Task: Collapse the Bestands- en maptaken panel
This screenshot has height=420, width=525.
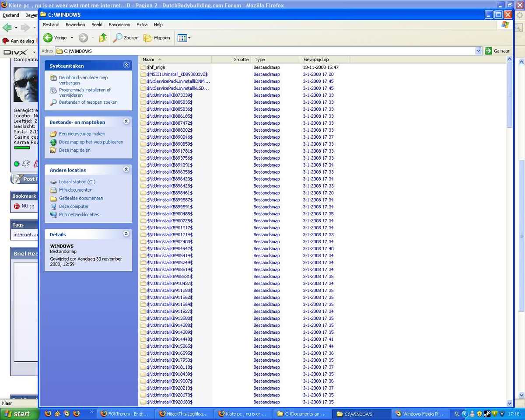Action: coord(126,122)
